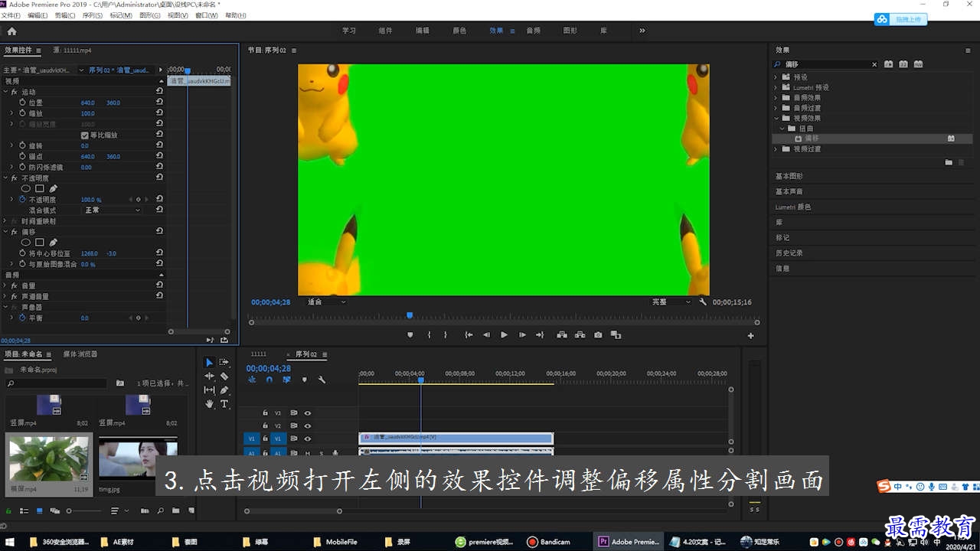Image resolution: width=980 pixels, height=551 pixels.
Task: Select the Selection arrow tool
Action: click(x=209, y=362)
